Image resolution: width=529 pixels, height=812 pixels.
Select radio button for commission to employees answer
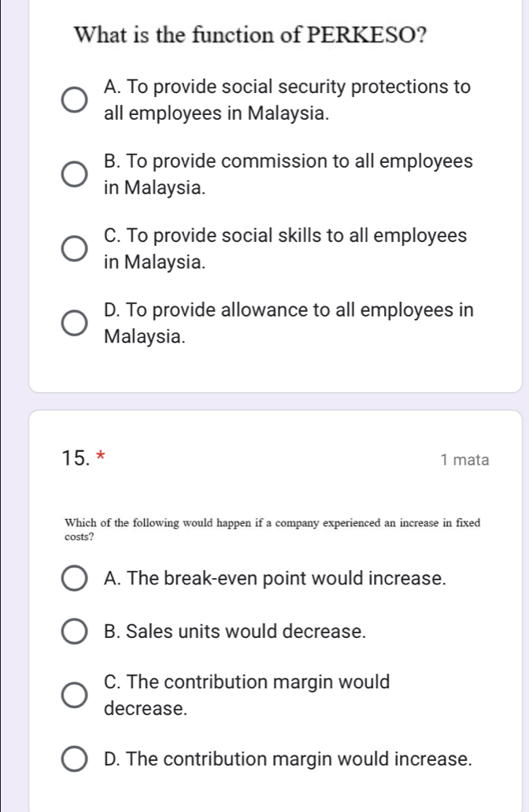coord(76,175)
